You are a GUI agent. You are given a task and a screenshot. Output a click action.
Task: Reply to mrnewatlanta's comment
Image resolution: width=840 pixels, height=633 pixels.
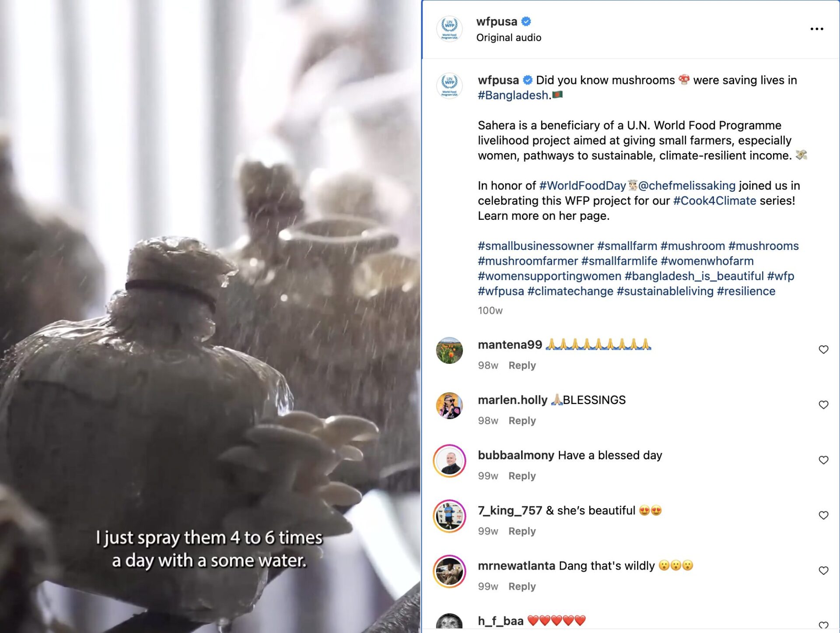[x=522, y=586]
